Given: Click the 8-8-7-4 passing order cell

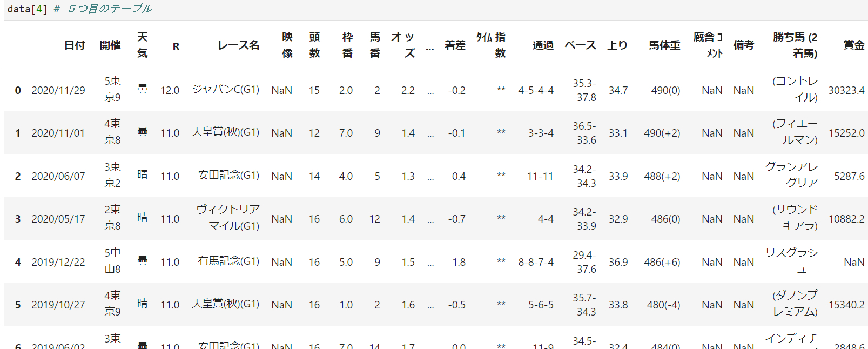Looking at the screenshot, I should (x=536, y=262).
